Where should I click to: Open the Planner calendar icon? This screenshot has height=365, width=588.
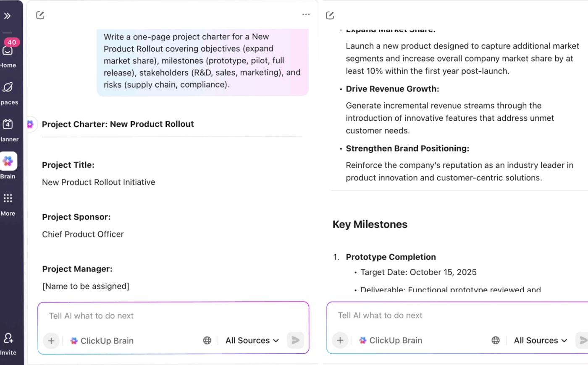click(x=8, y=124)
